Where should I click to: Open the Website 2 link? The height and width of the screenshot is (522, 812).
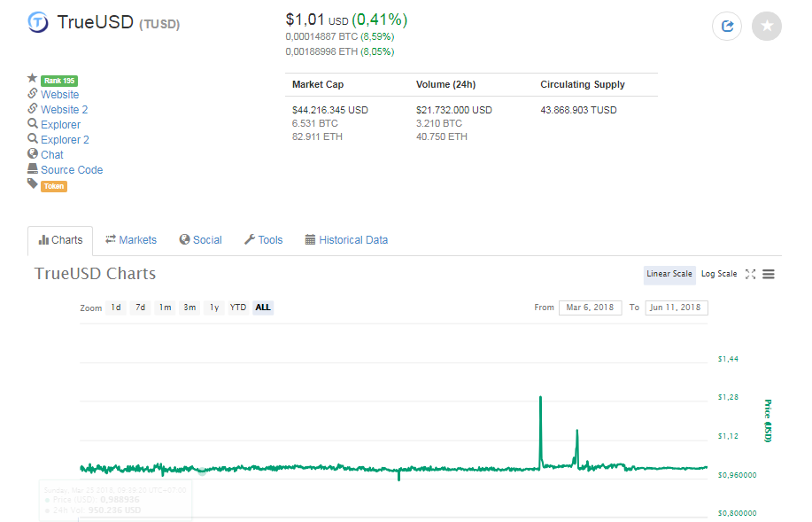click(65, 110)
